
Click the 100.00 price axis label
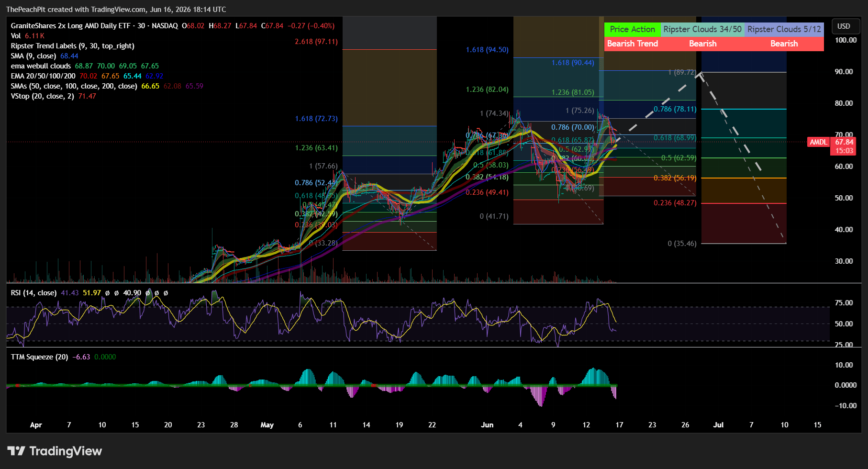coord(846,40)
